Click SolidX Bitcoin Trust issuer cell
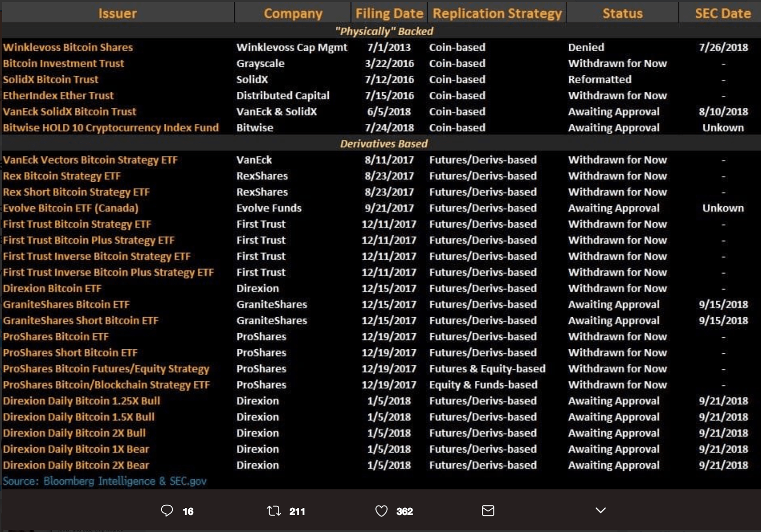 pyautogui.click(x=51, y=79)
